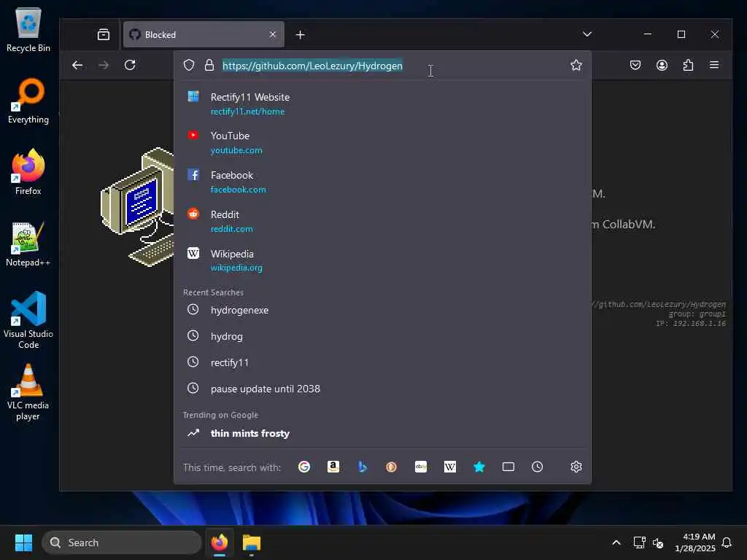Choose YouTube suggestion
Image resolution: width=747 pixels, height=560 pixels.
click(382, 142)
